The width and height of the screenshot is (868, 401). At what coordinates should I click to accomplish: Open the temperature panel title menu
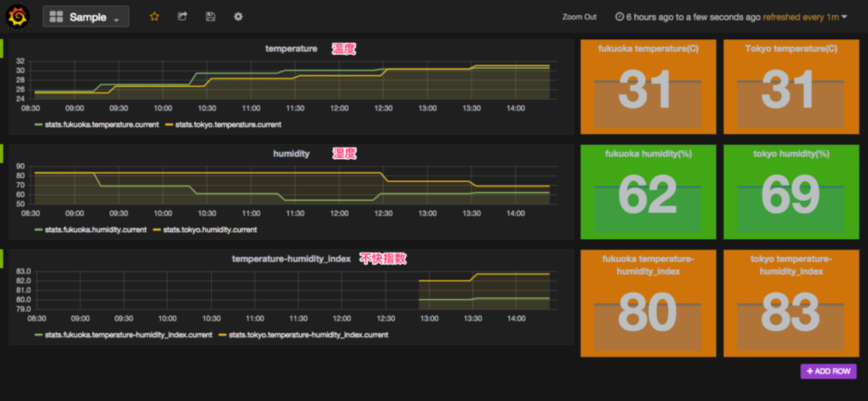point(291,49)
